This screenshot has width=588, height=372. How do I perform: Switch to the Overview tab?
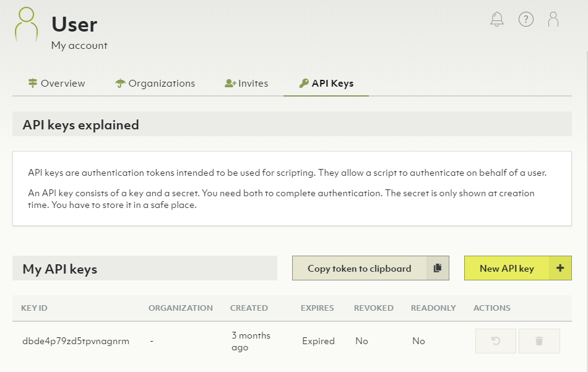[57, 84]
